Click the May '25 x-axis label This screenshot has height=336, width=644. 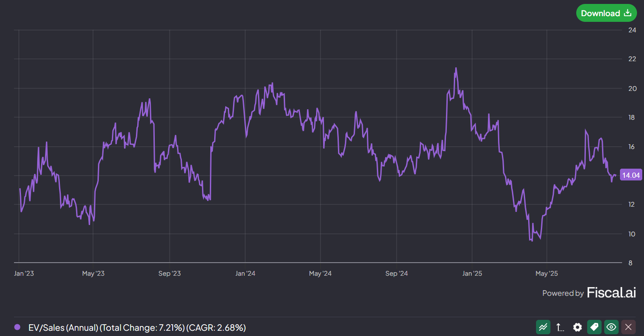pos(547,274)
